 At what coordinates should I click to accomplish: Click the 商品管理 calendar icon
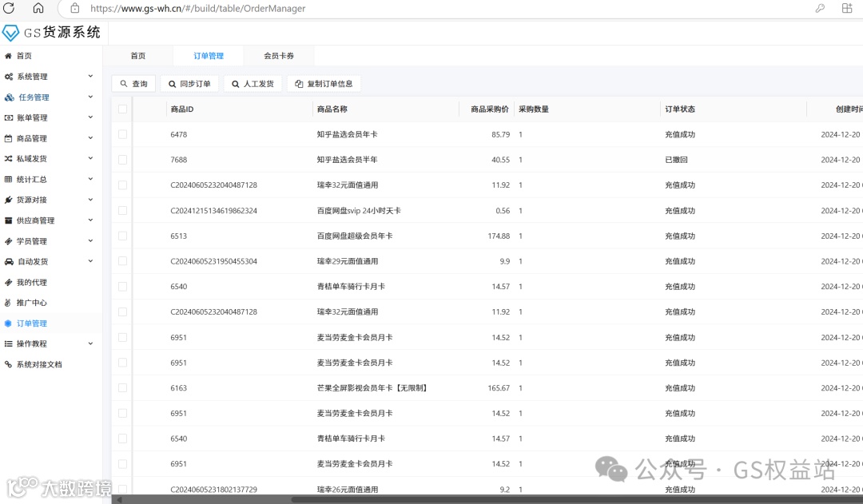point(8,139)
